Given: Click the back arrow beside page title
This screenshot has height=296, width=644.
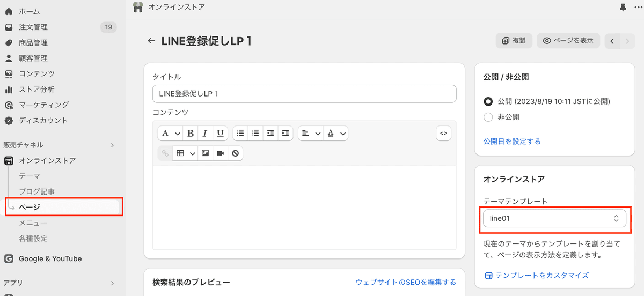Looking at the screenshot, I should [151, 41].
